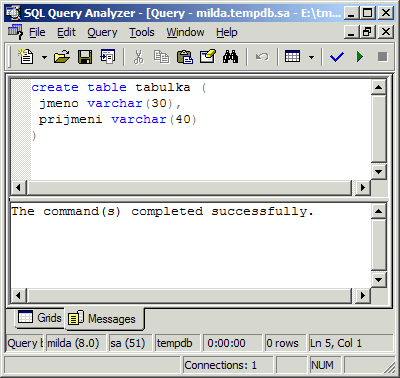The width and height of the screenshot is (400, 378).
Task: Maximize the SQL Query Analyzer window
Action: (x=368, y=13)
